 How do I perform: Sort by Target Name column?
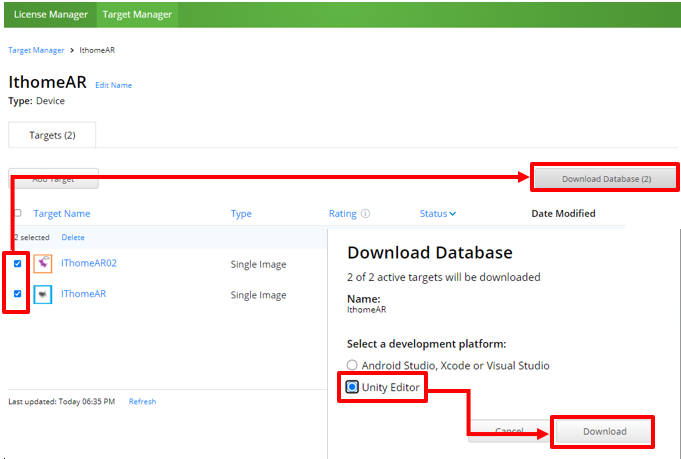coord(62,213)
